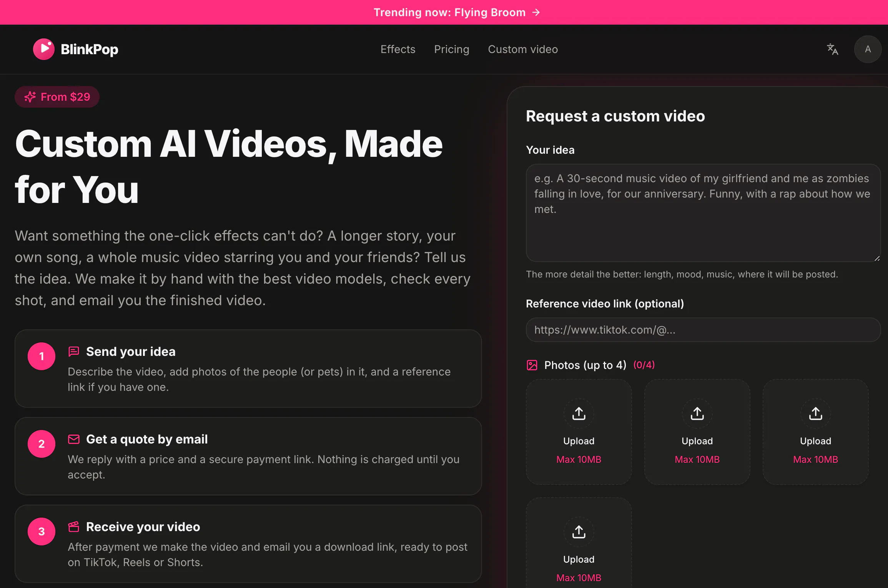888x588 pixels.
Task: Click the sparkle icon beside From $29
Action: [30, 97]
